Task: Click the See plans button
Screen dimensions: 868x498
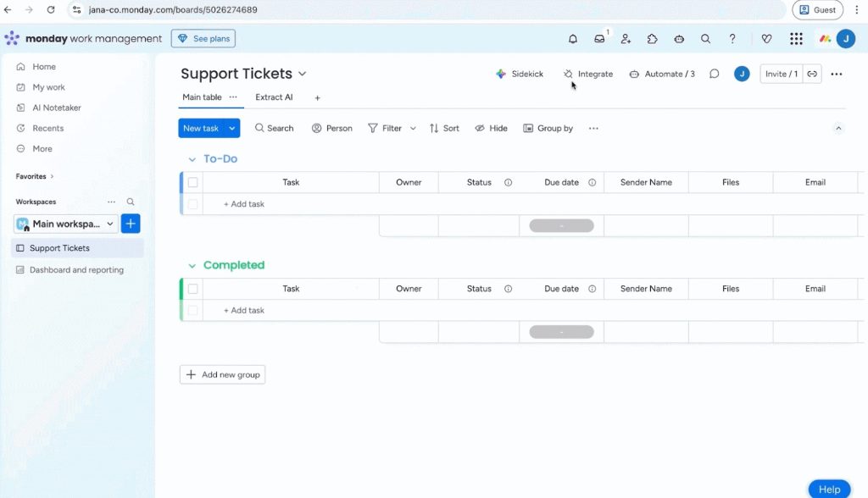Action: point(203,39)
